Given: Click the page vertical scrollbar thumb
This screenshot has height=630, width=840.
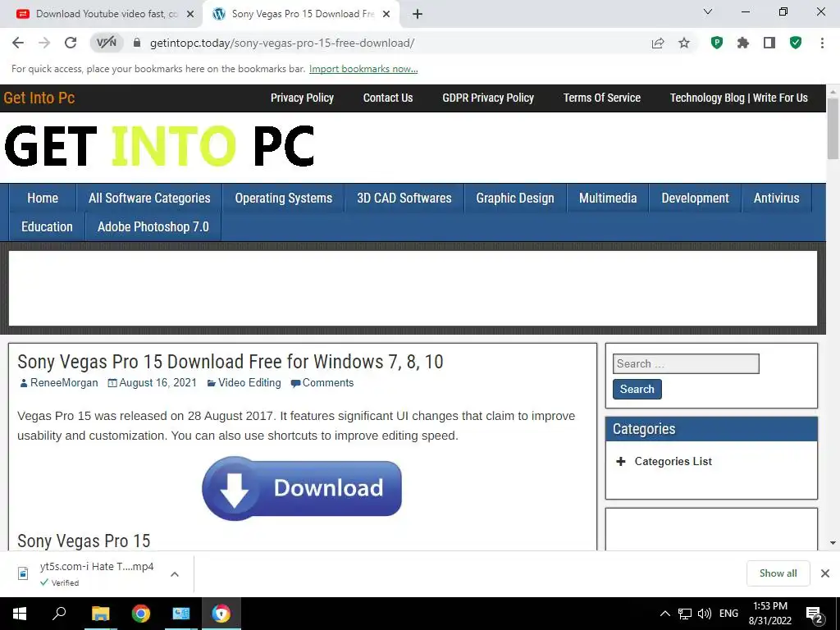Looking at the screenshot, I should [833, 129].
